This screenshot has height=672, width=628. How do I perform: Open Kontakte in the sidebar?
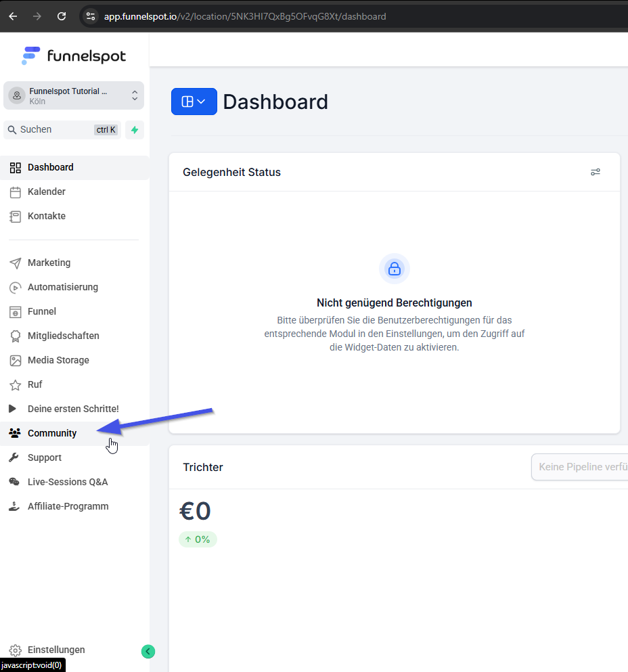pos(74,216)
